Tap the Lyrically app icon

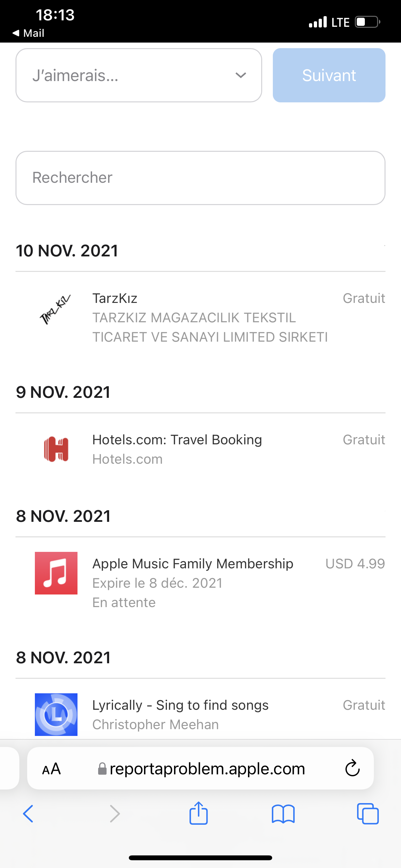(56, 714)
